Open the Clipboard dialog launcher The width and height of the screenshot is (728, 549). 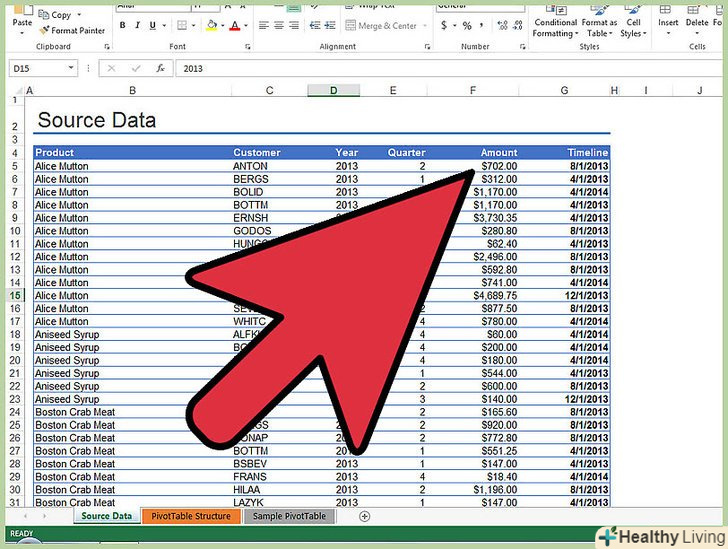pos(107,46)
